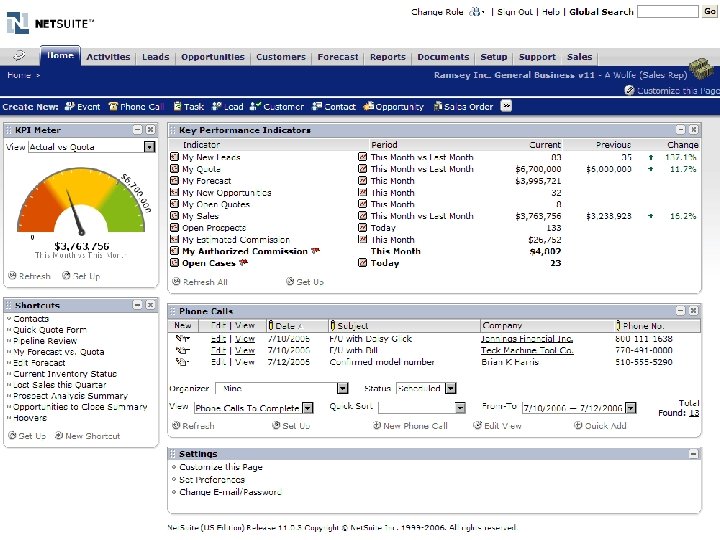
Task: Click the Task icon in Create New bar
Action: [x=178, y=107]
